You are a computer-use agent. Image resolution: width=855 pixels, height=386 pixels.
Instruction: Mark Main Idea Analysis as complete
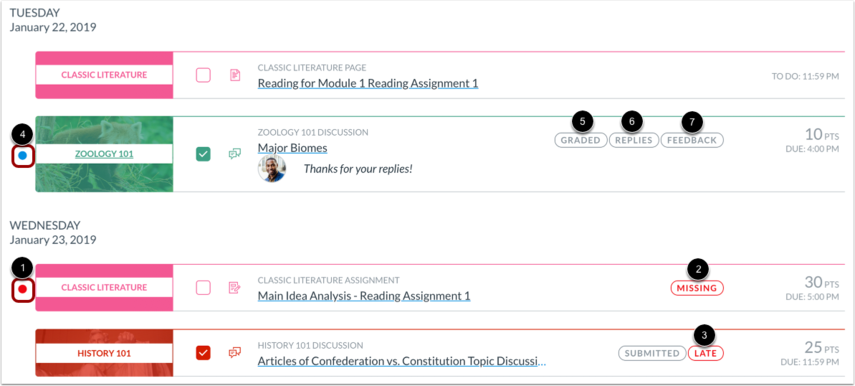(x=203, y=287)
